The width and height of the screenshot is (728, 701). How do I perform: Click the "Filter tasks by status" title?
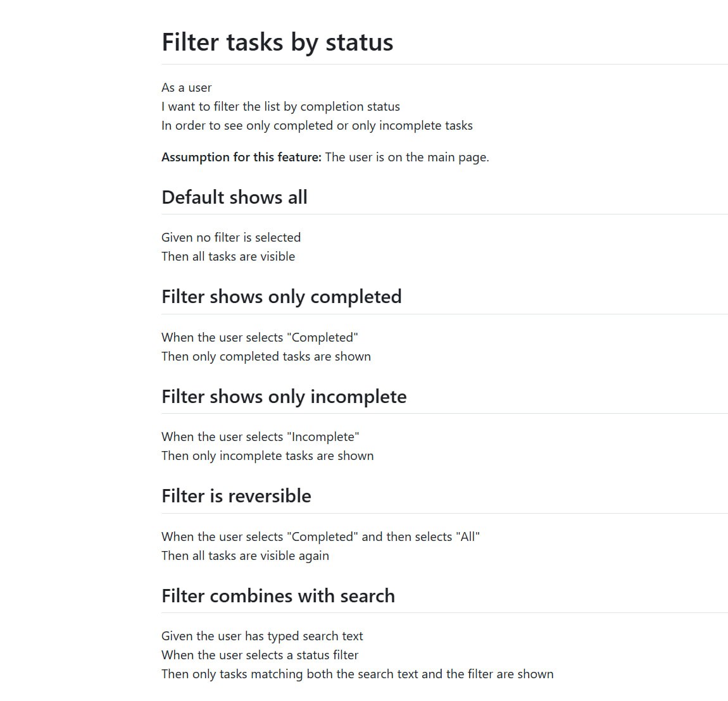pos(277,42)
